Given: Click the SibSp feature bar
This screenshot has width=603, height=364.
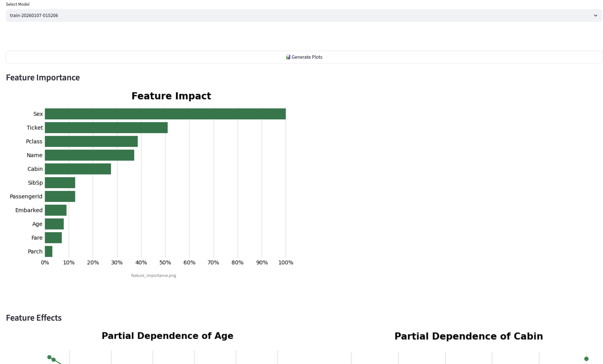Looking at the screenshot, I should click(x=60, y=182).
